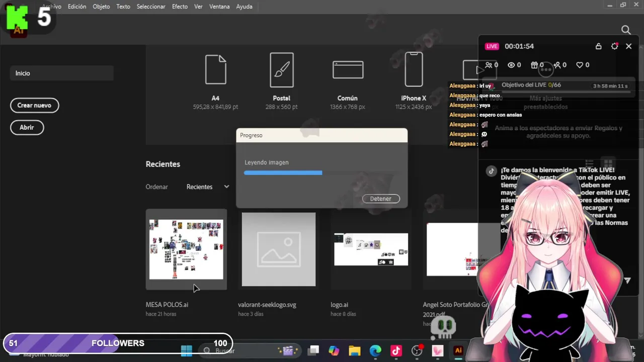This screenshot has width=644, height=362.
Task: Click the heart likes counter icon
Action: tap(580, 65)
